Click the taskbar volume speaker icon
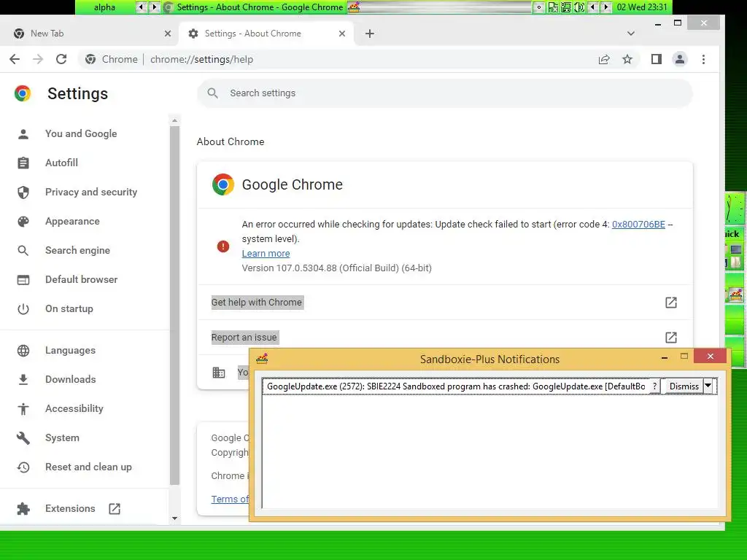The image size is (747, 560). coord(579,7)
